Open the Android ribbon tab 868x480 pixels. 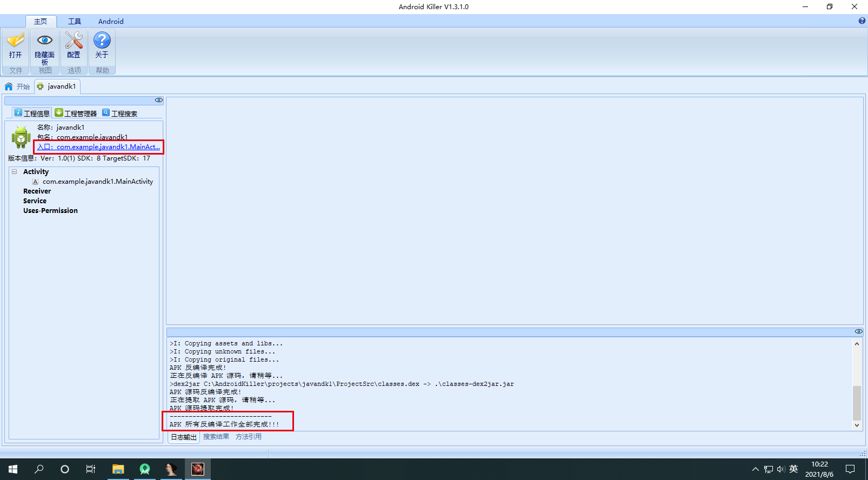[x=111, y=21]
